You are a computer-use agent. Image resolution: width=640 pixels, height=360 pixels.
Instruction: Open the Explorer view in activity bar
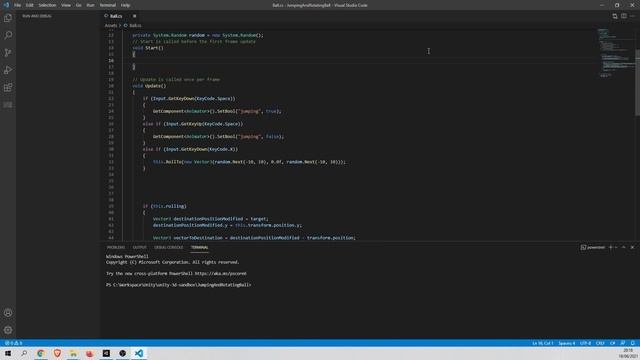click(x=8, y=18)
